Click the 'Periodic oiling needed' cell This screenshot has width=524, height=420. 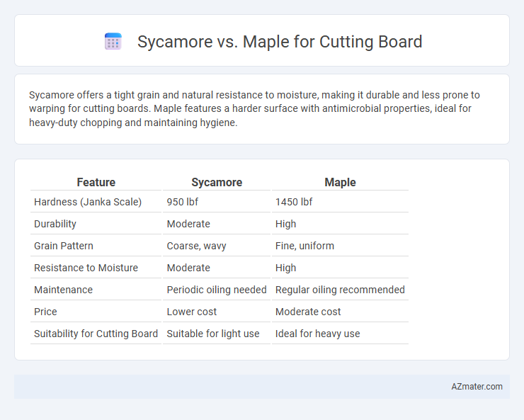tap(217, 290)
